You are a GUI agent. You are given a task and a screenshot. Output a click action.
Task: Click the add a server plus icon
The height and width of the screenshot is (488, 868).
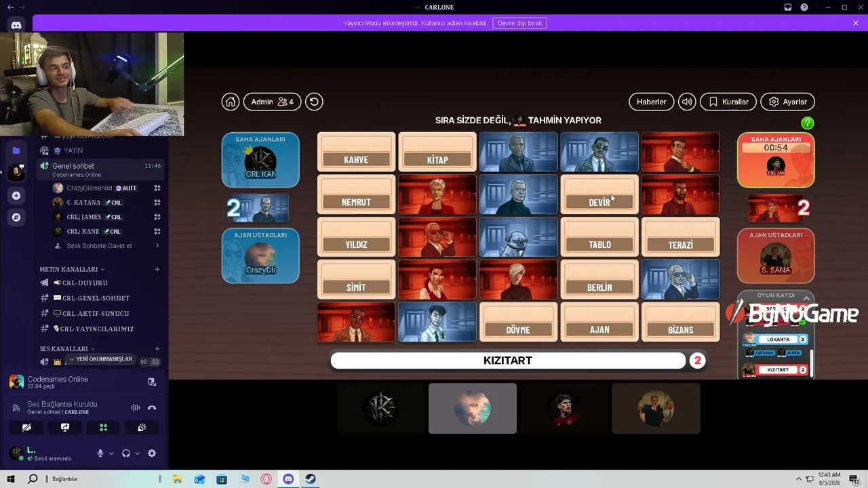pos(16,195)
